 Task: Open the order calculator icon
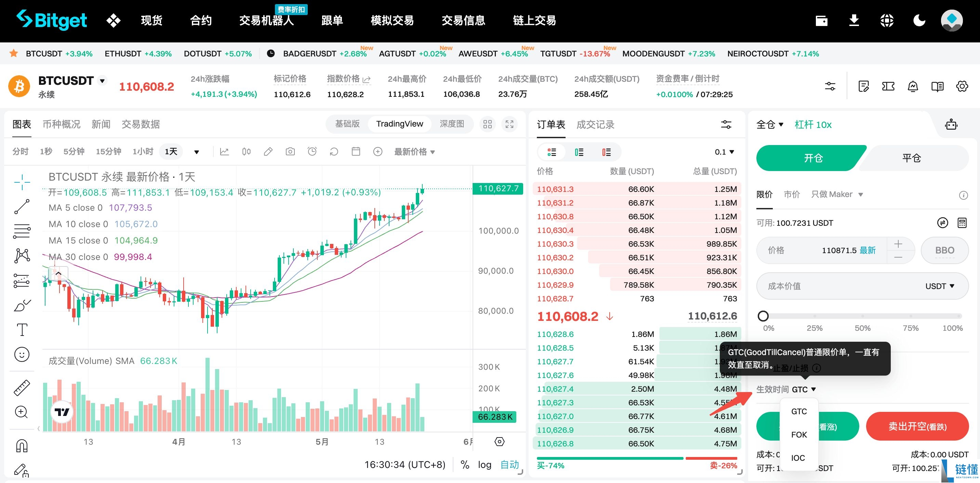click(x=962, y=223)
